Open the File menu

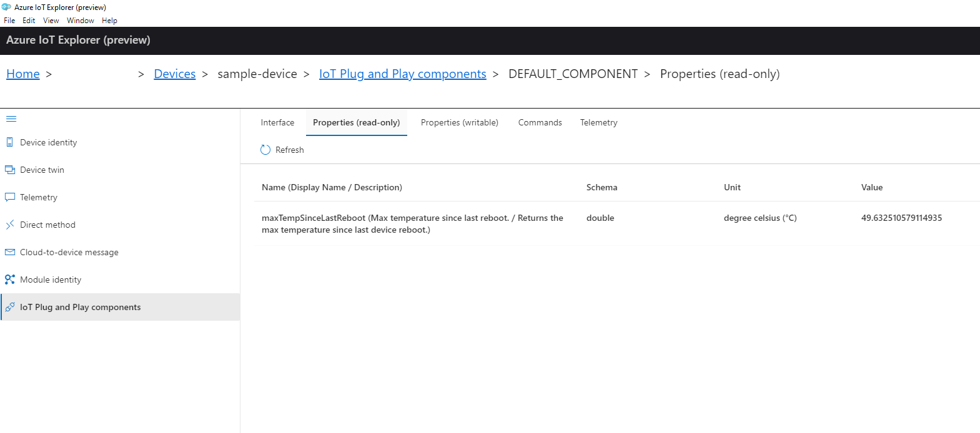[x=9, y=21]
